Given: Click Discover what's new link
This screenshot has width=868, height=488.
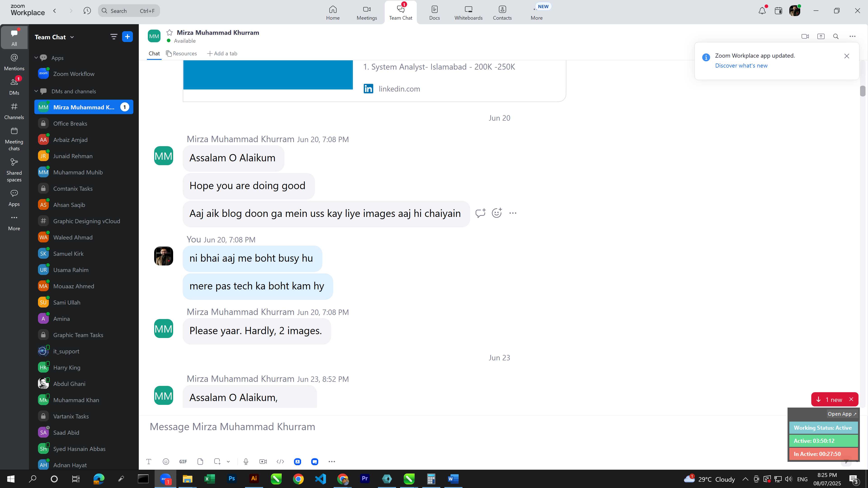Looking at the screenshot, I should pyautogui.click(x=741, y=66).
